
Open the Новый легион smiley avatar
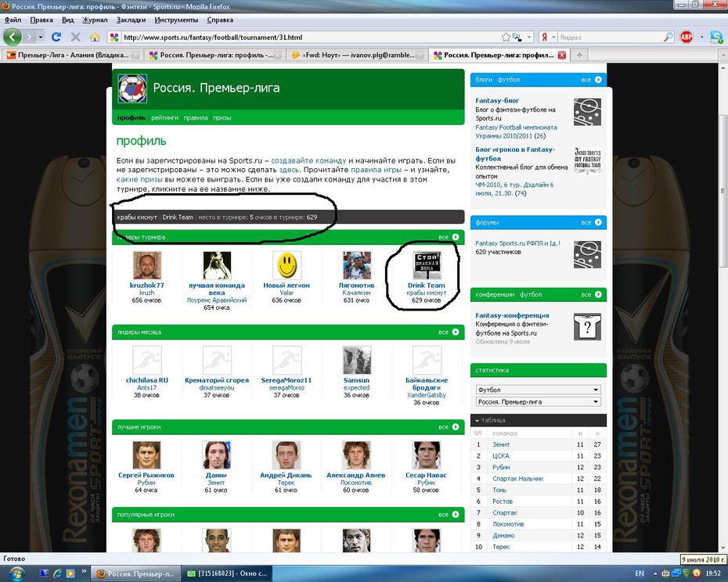(287, 265)
